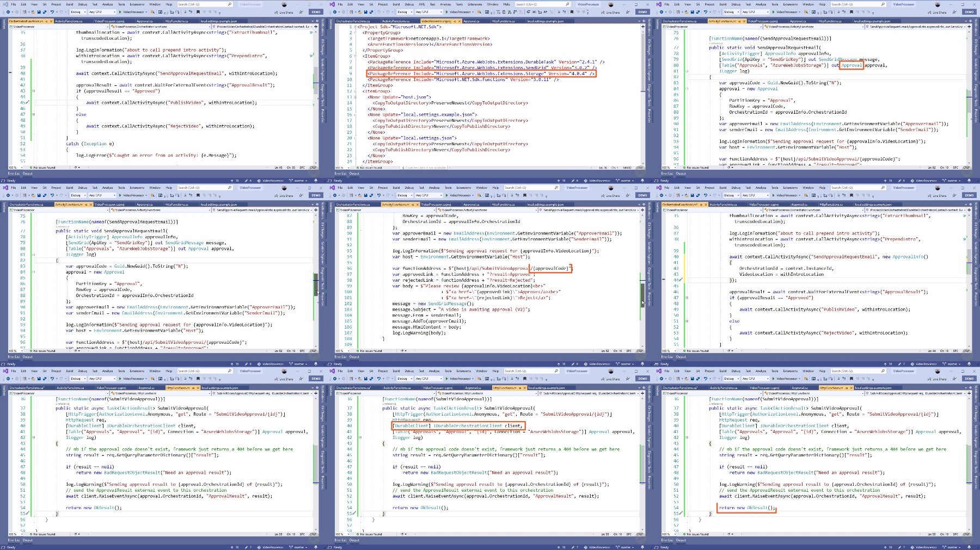Select local.settings.example.json tab in top-center window
Viewport: 980px width, 550px height.
click(x=545, y=21)
